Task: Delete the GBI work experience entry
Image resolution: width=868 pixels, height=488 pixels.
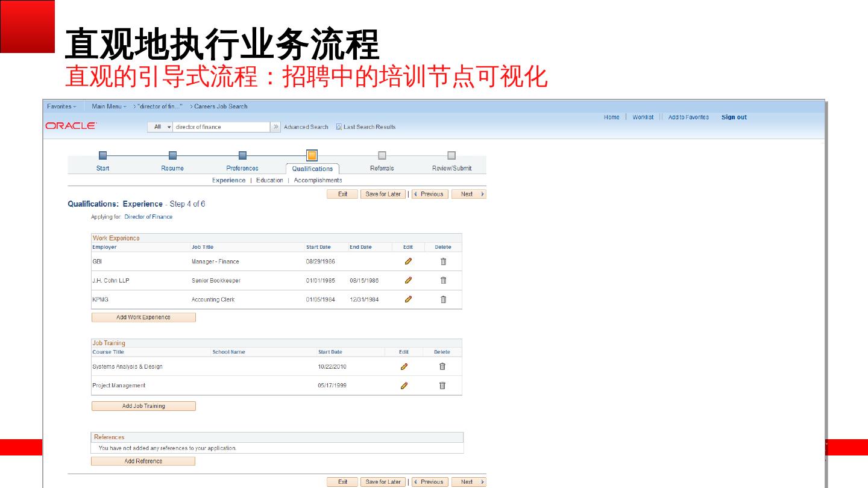Action: pos(443,261)
